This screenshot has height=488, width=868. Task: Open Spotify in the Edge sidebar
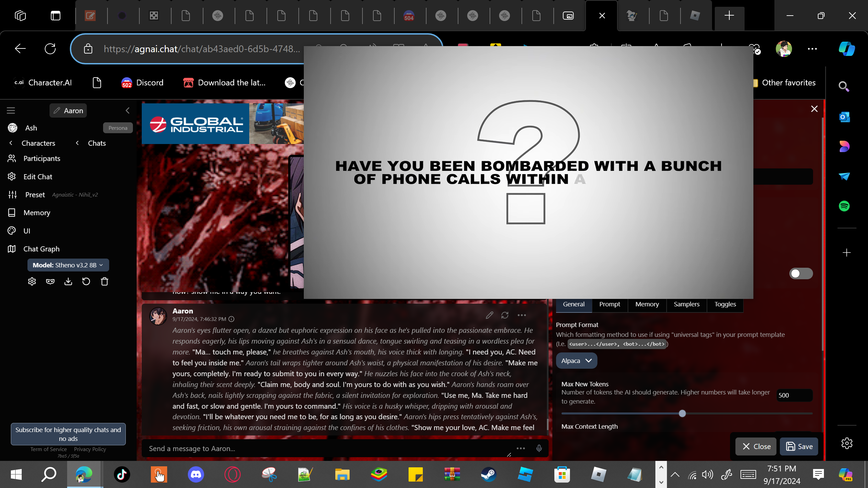pyautogui.click(x=844, y=206)
